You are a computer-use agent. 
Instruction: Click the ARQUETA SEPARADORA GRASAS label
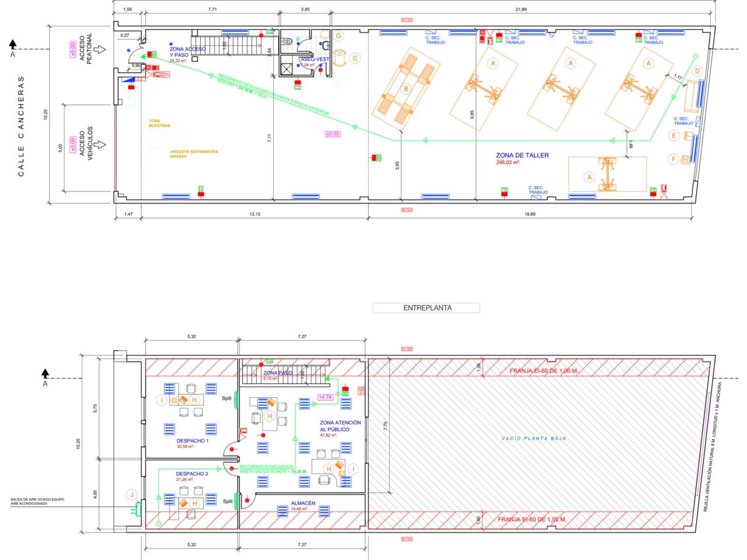pos(194,153)
